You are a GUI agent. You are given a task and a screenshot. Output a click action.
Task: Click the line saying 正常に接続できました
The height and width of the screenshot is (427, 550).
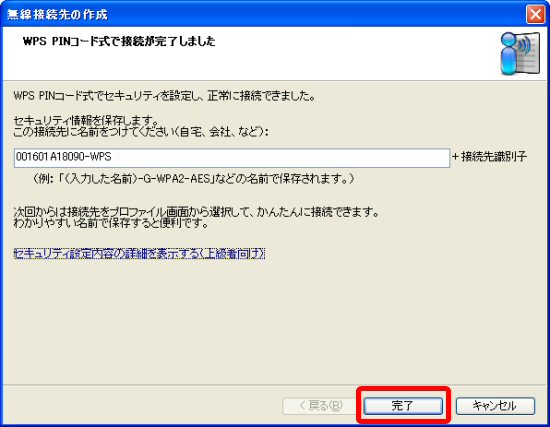[x=164, y=95]
